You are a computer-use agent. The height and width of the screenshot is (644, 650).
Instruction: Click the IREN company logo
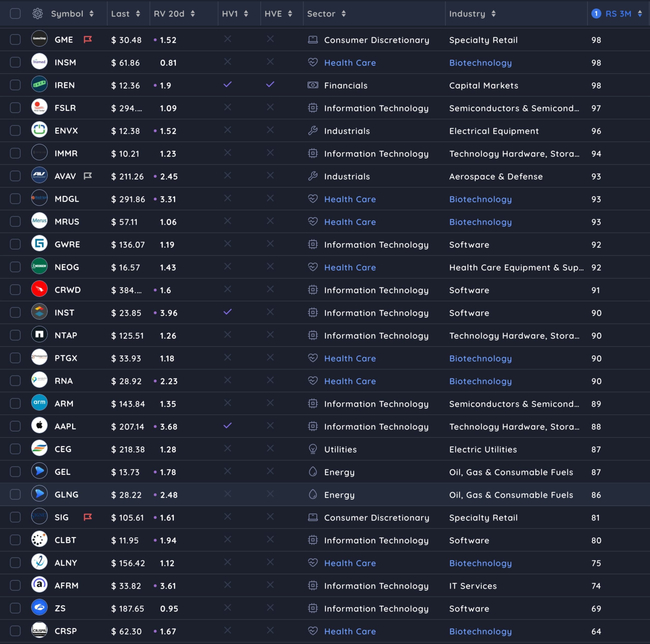39,84
